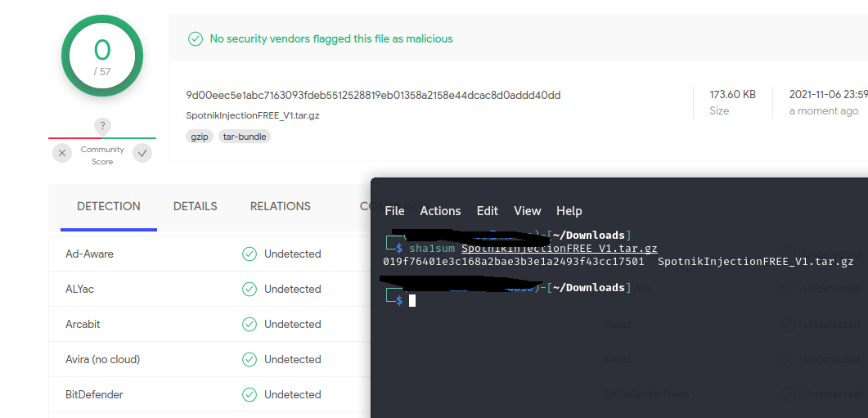Switch to the RELATIONS tab
The image size is (868, 418).
280,206
